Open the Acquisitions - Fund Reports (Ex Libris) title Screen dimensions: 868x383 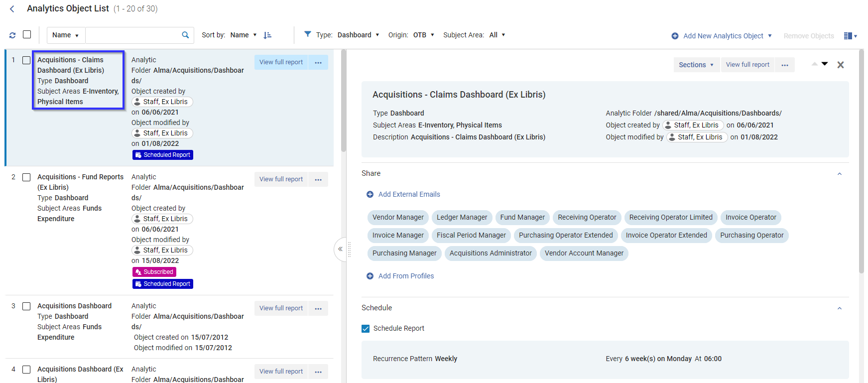tap(80, 182)
